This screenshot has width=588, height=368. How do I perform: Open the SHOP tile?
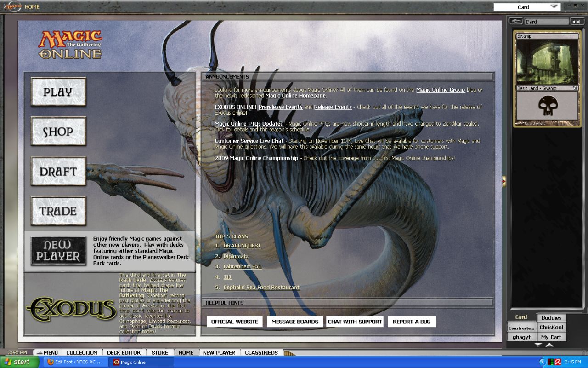(58, 132)
